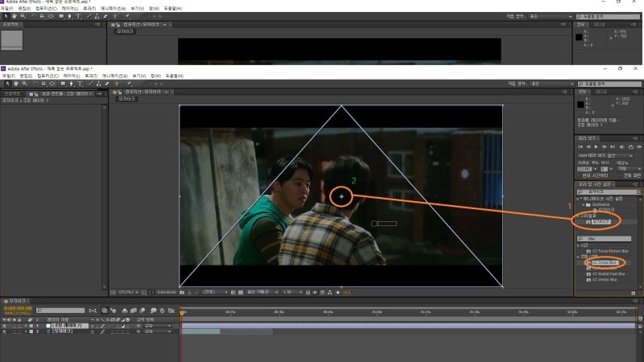Select the Rotation tool
Image resolution: width=644 pixels, height=362 pixels.
[x=35, y=84]
